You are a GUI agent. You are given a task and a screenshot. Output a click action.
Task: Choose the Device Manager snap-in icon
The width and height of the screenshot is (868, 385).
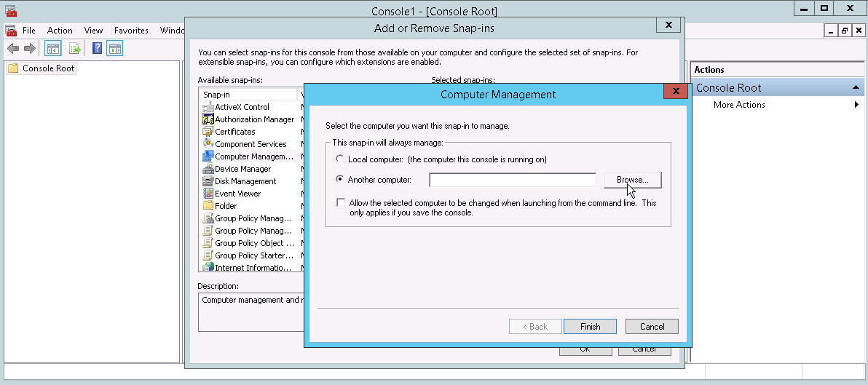208,169
